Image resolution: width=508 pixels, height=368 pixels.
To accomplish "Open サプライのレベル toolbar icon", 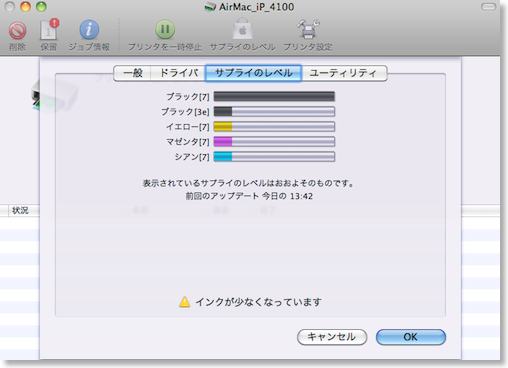I will click(x=243, y=29).
